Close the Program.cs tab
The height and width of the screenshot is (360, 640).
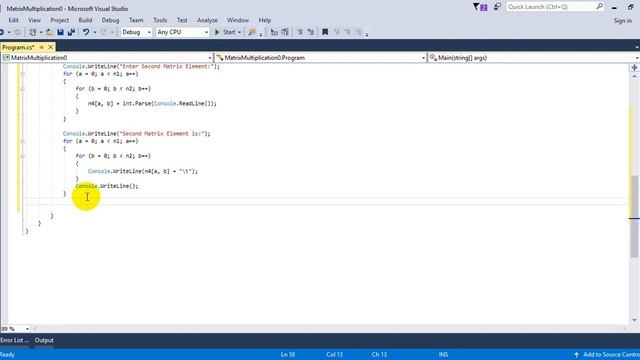click(51, 47)
